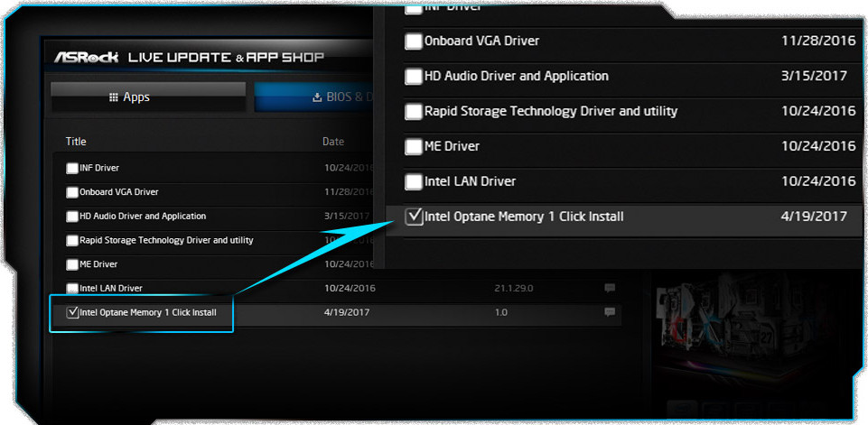Image resolution: width=868 pixels, height=425 pixels.
Task: Select ME Driver checkbox in main list
Action: click(72, 264)
